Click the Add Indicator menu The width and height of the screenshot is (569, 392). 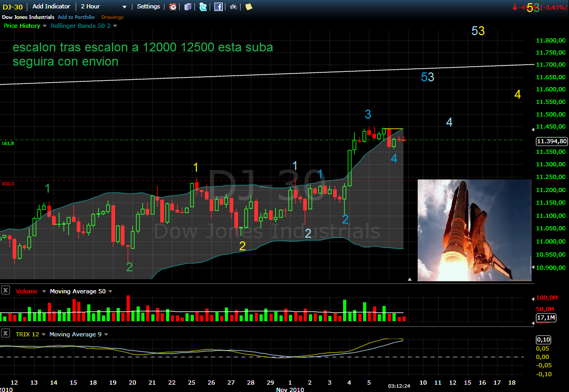point(51,6)
